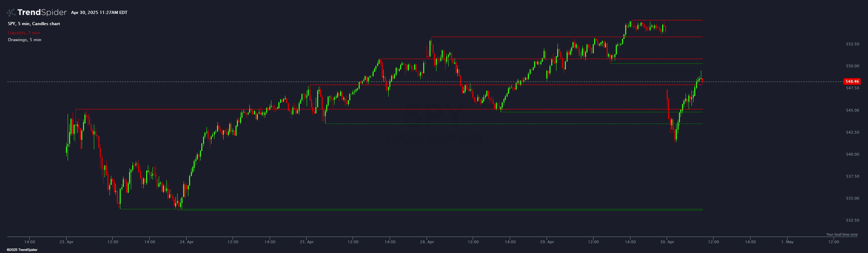Screen dimensions: 868x253
Task: Click the "Apr 30, 2025 11:27AM EDT" timestamp
Action: coord(99,13)
